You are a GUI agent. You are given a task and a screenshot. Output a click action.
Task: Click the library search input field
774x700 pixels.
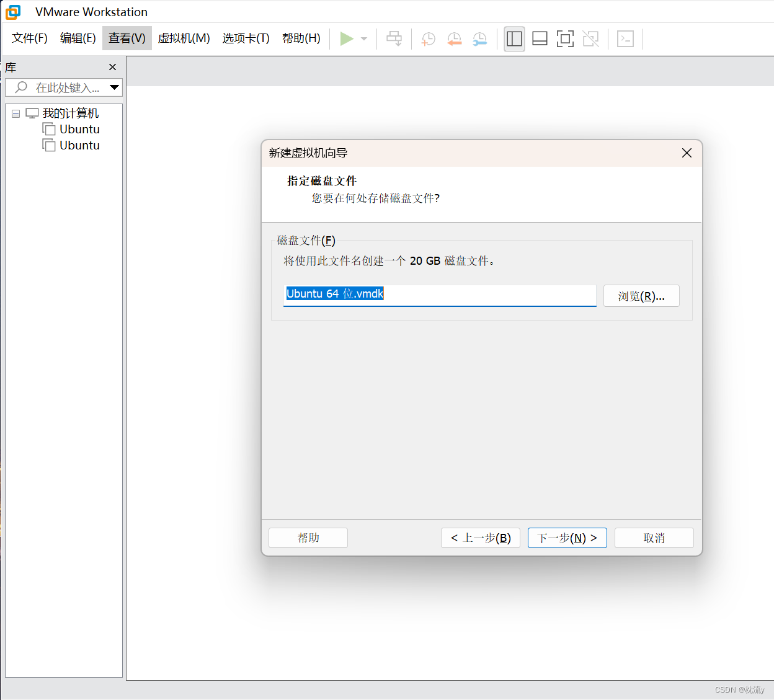click(64, 87)
